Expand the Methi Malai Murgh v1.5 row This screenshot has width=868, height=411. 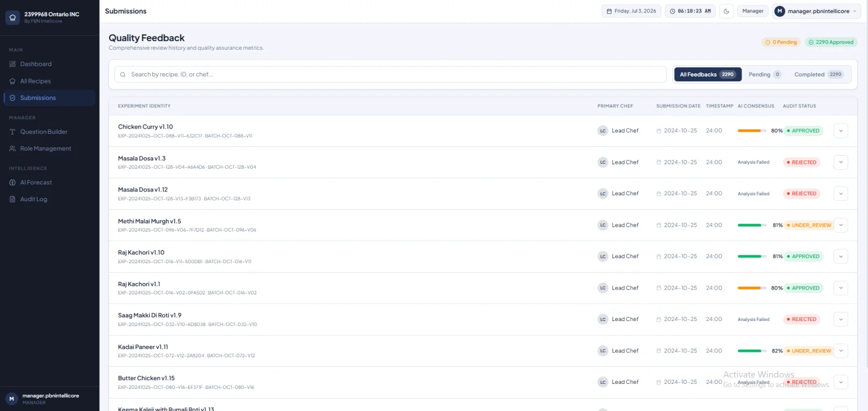coord(841,225)
